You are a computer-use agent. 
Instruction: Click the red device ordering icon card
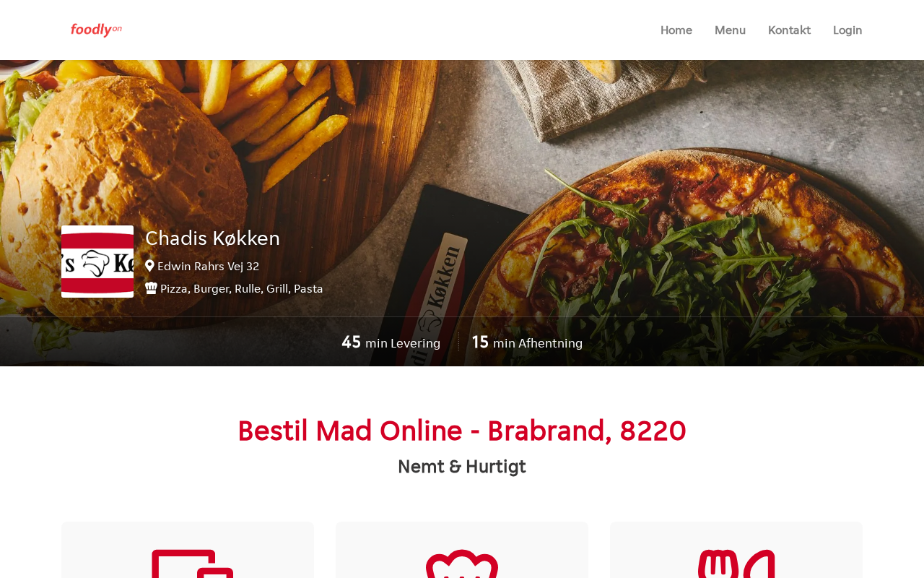192,564
